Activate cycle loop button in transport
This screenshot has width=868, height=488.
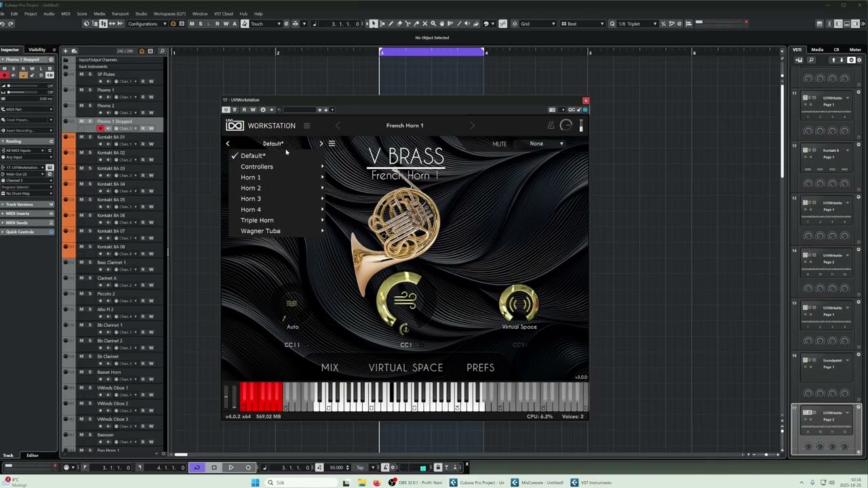[197, 467]
